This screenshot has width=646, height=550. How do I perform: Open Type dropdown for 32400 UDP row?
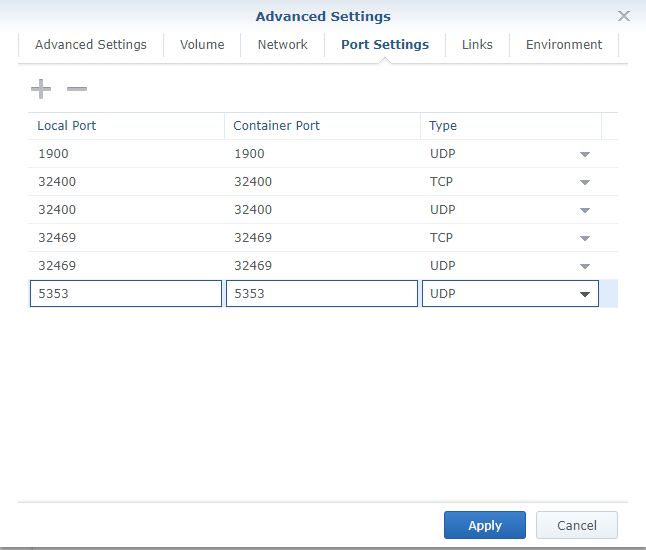pyautogui.click(x=585, y=211)
